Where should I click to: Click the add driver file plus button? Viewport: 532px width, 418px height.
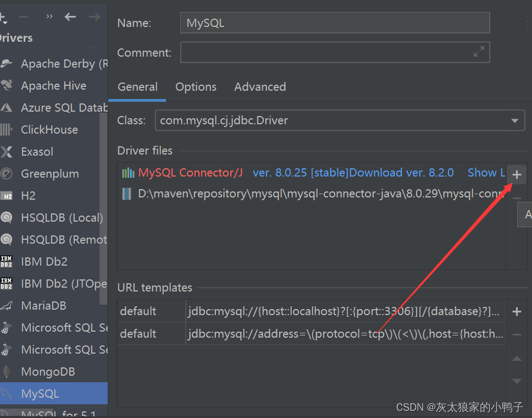[x=517, y=174]
